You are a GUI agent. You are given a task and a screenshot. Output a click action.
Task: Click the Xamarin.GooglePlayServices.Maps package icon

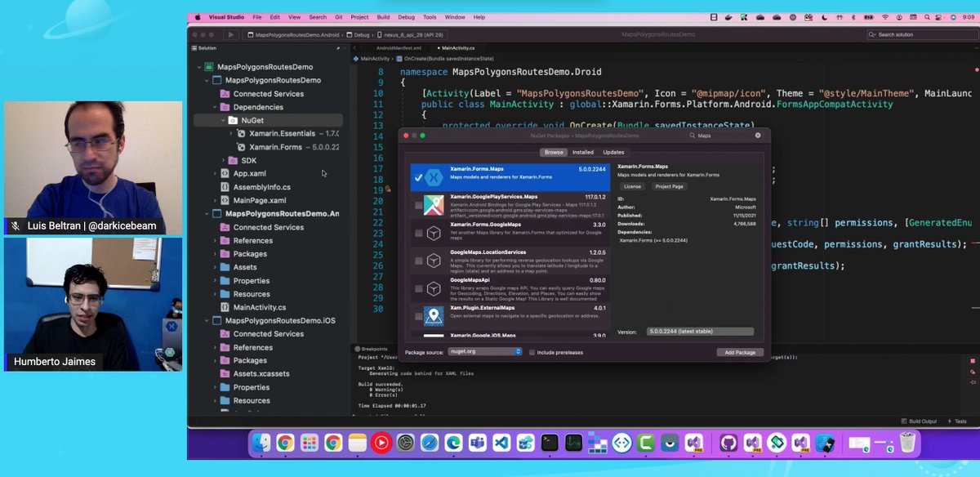click(434, 204)
